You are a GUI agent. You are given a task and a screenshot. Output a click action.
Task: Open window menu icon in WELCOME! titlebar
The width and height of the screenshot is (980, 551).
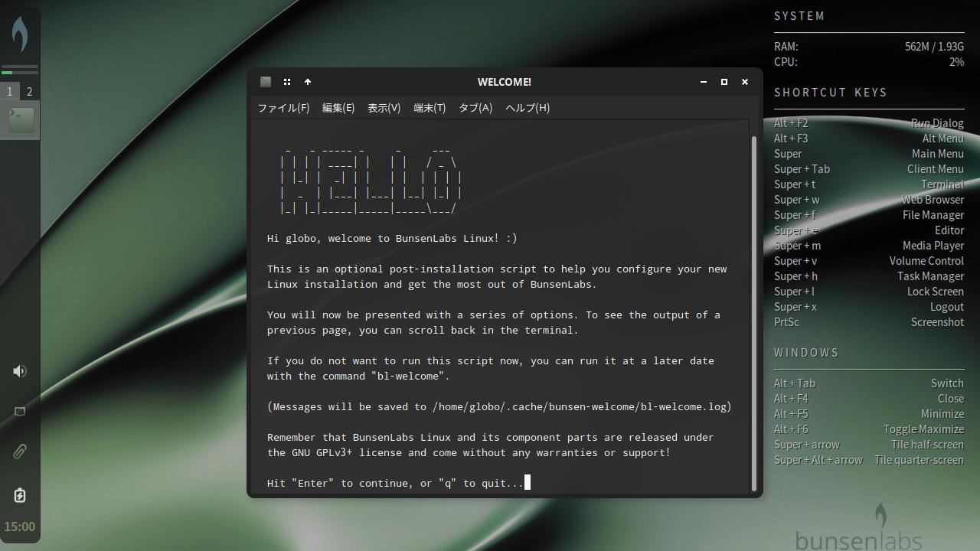266,82
